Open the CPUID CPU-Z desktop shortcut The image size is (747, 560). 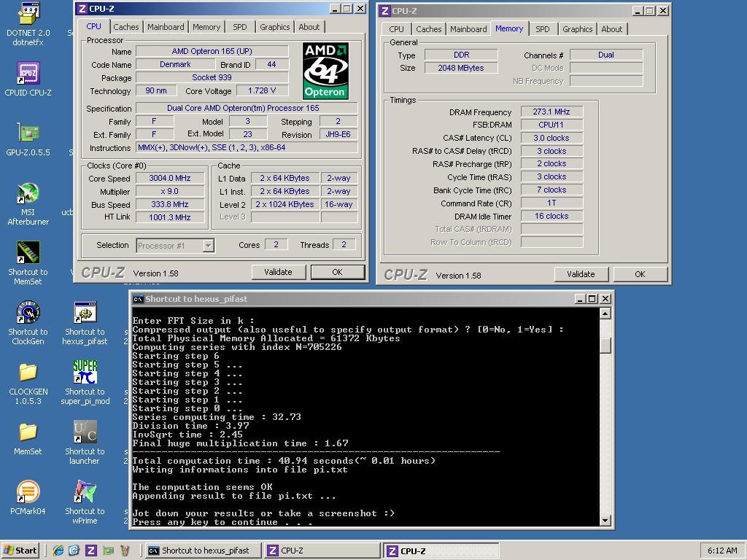(28, 79)
